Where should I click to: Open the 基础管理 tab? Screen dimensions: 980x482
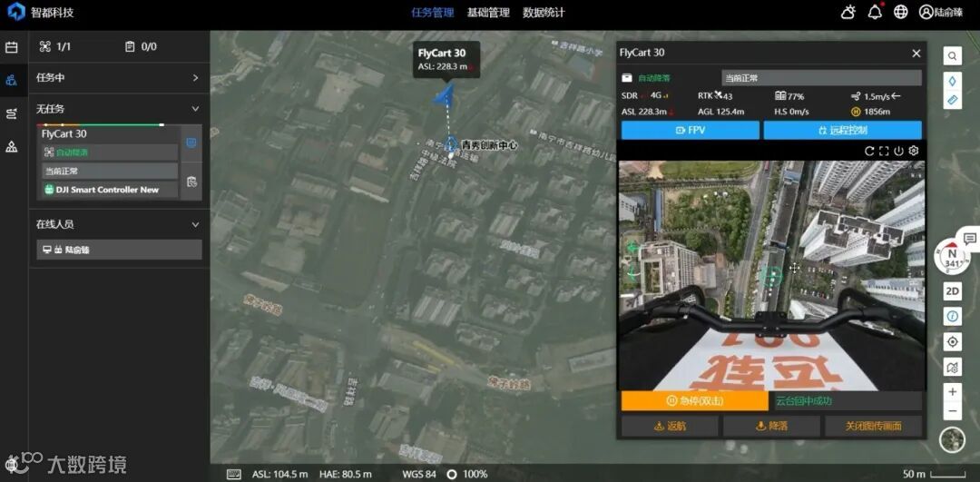pyautogui.click(x=488, y=12)
